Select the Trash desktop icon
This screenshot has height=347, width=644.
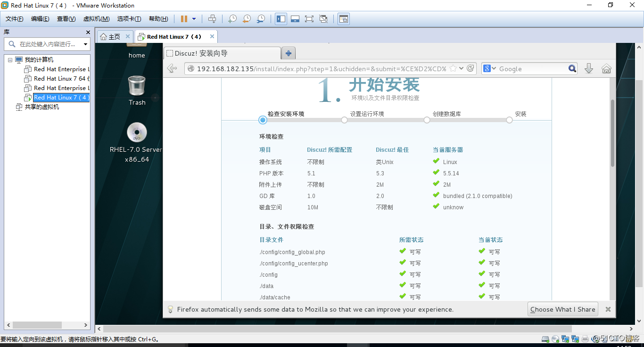point(137,91)
